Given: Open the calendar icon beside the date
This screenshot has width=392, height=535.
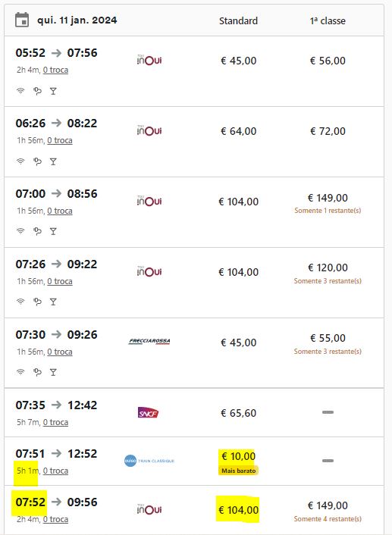Looking at the screenshot, I should coord(22,20).
